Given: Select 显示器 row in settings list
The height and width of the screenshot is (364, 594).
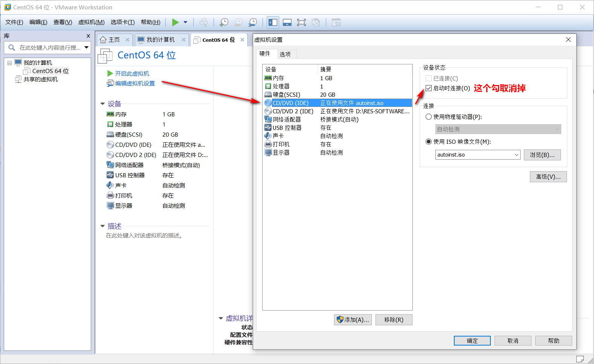Looking at the screenshot, I should click(x=337, y=152).
